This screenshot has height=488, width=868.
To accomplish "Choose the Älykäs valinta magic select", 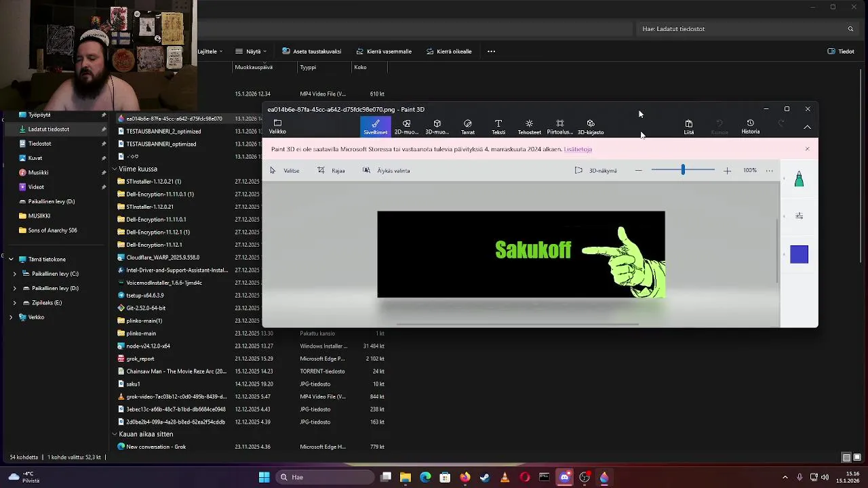I will (x=387, y=171).
